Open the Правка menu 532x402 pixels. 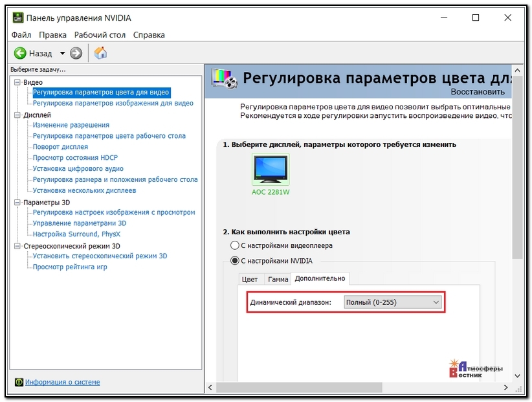coord(52,35)
